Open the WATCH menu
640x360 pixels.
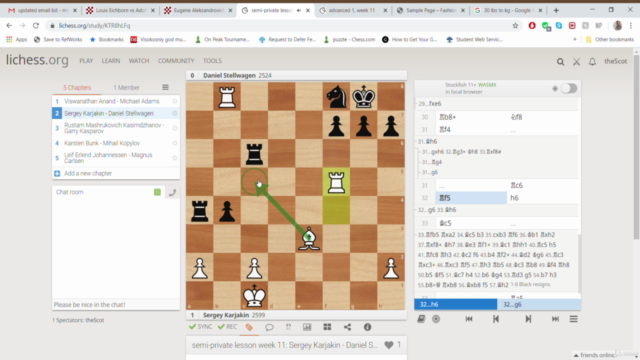coord(139,61)
